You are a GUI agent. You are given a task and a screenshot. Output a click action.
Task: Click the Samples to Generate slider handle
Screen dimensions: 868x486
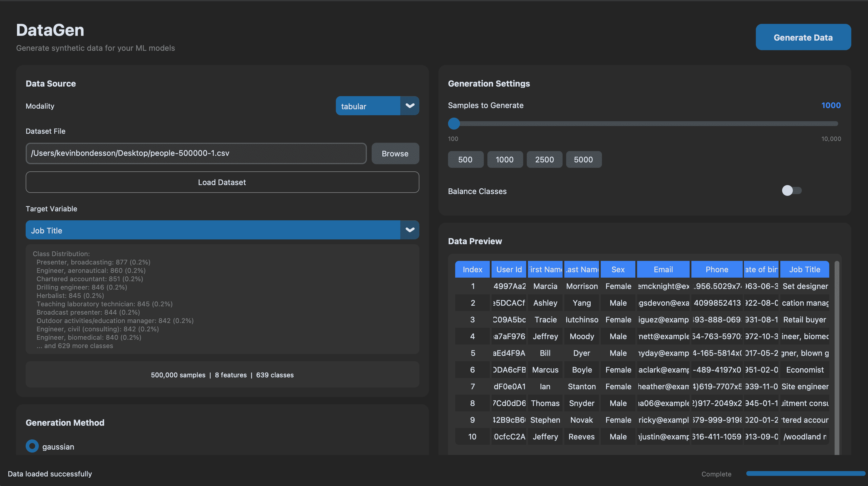454,124
